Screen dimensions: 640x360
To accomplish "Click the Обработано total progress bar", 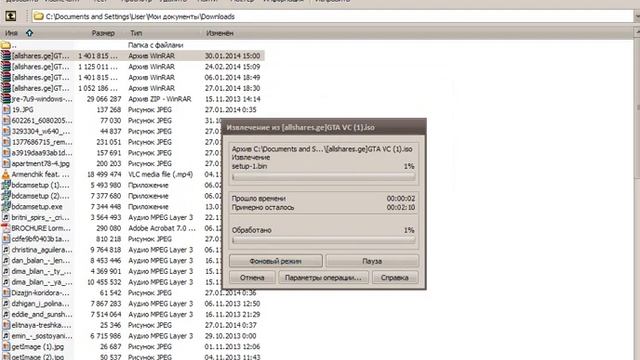I will pos(323,240).
